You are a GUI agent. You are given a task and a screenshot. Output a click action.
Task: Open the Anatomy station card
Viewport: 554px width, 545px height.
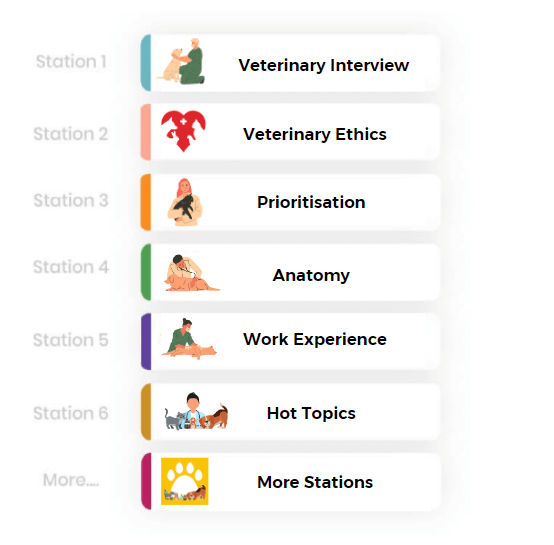click(x=290, y=272)
